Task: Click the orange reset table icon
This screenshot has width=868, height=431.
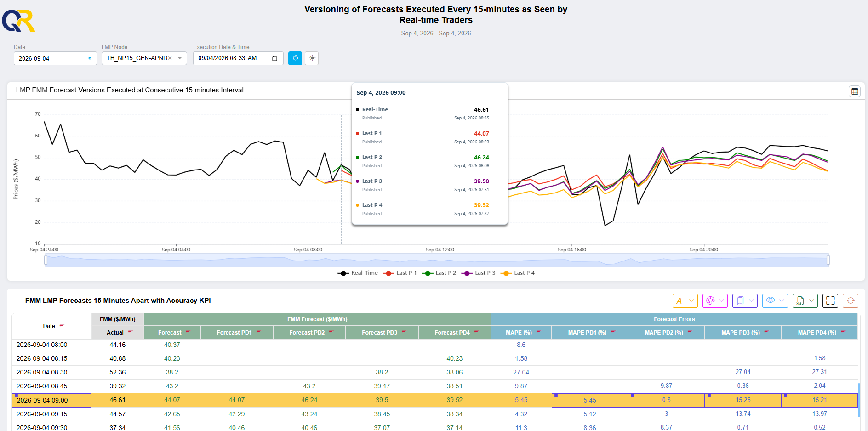Action: coord(851,301)
